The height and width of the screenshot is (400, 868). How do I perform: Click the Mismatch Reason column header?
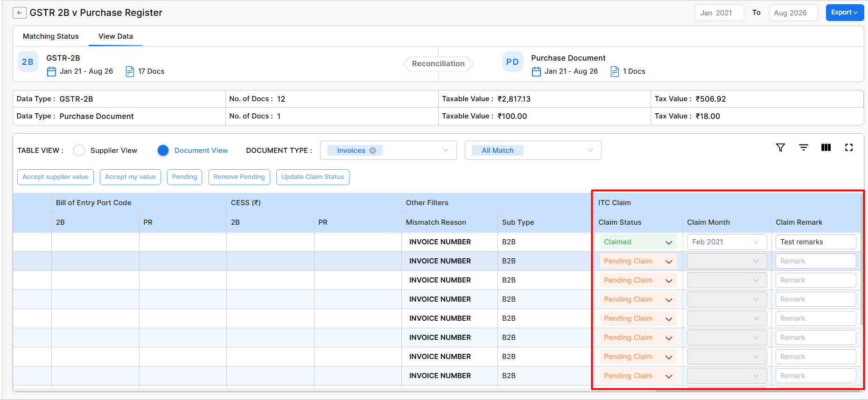click(436, 222)
